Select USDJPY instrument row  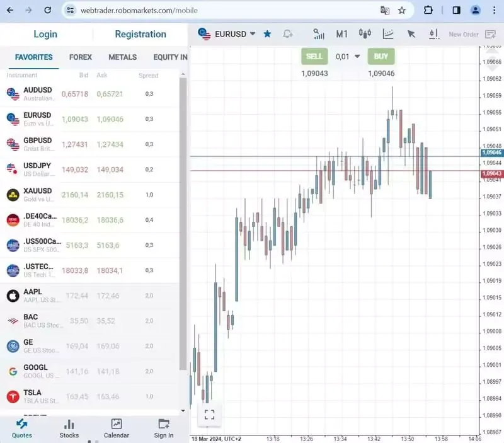click(x=89, y=170)
